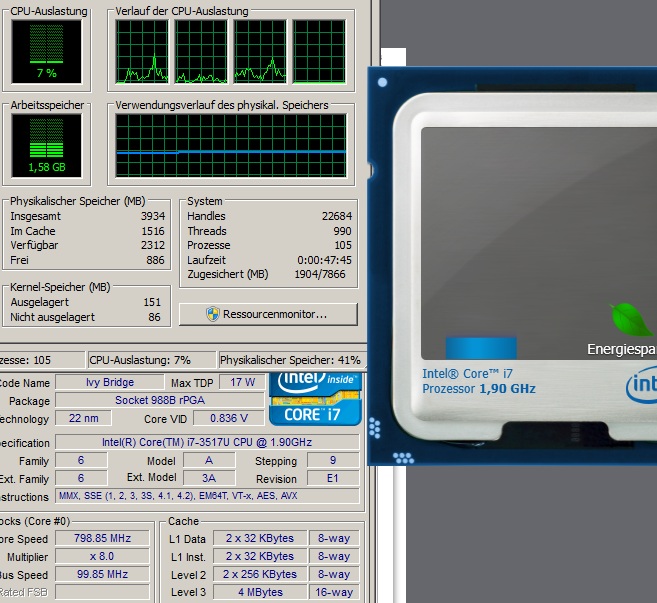Click the blue bar on the processor gadget

pyautogui.click(x=481, y=347)
